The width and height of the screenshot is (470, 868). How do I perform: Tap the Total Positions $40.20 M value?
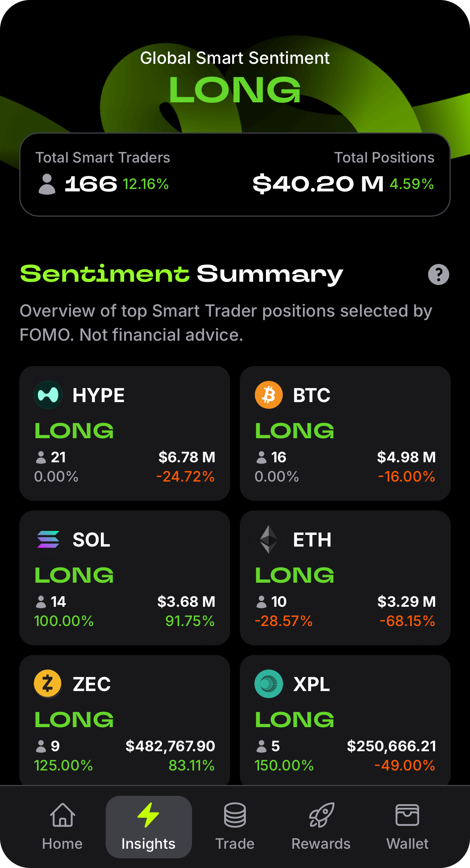click(318, 184)
